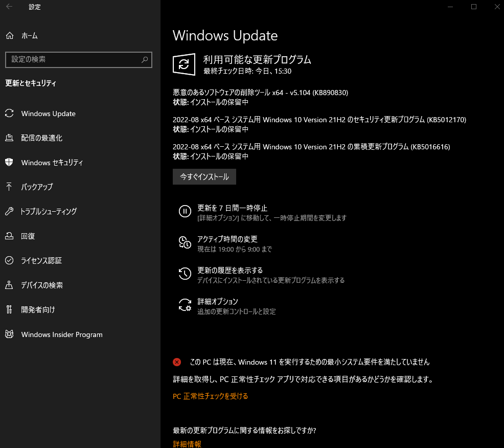Click the 開発者向け tools icon
The image size is (504, 448).
point(9,309)
